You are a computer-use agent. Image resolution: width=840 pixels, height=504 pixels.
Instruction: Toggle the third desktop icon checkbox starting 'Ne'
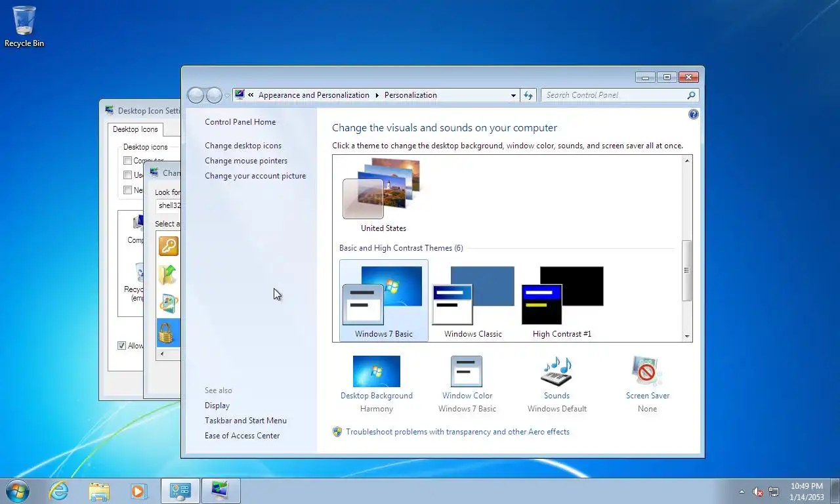(128, 190)
